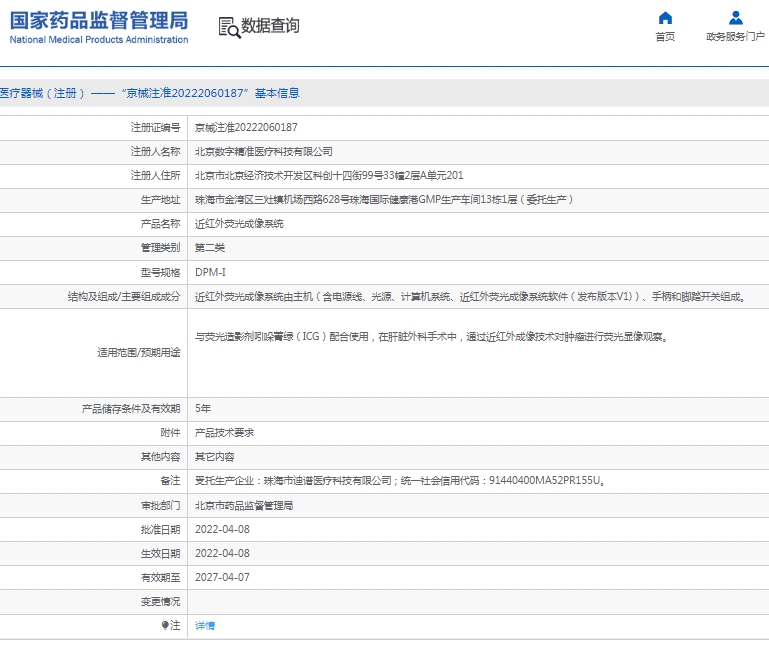Click the 产品储存条件及有效期 row label

(x=130, y=409)
